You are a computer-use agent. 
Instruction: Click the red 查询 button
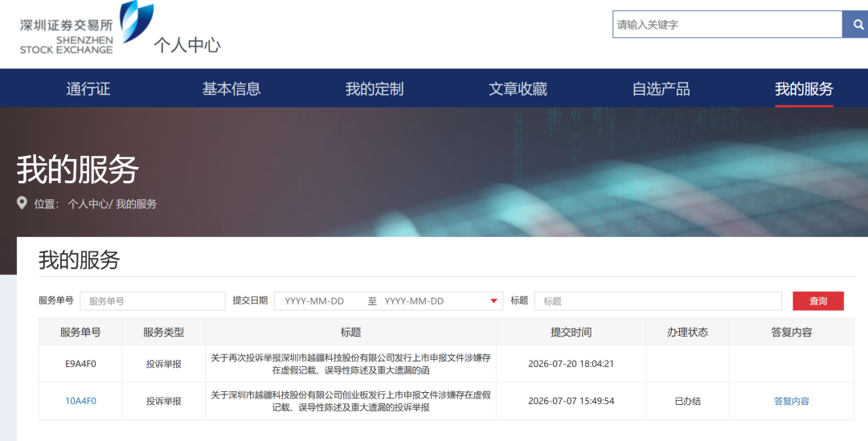pyautogui.click(x=818, y=301)
